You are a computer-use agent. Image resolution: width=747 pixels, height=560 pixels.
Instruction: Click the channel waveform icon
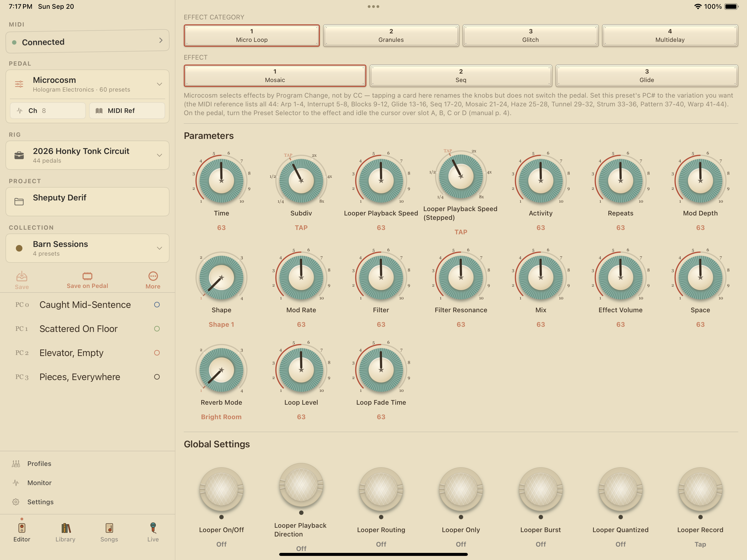point(20,111)
